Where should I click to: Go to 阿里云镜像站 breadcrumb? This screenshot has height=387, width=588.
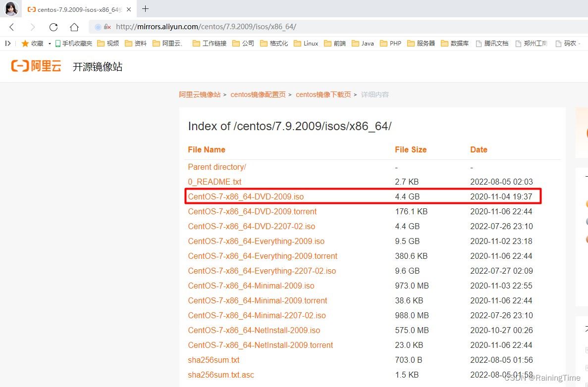click(200, 95)
